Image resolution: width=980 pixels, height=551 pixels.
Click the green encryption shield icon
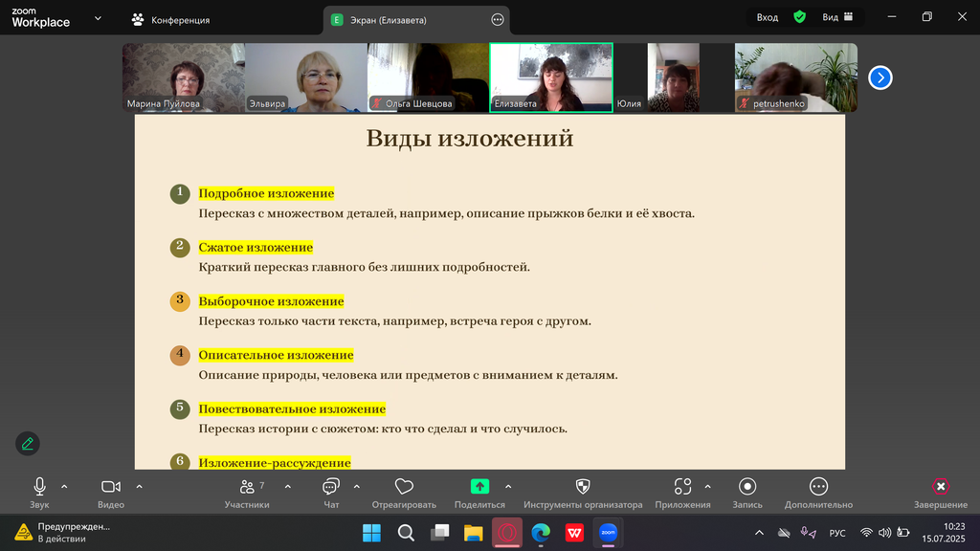800,17
